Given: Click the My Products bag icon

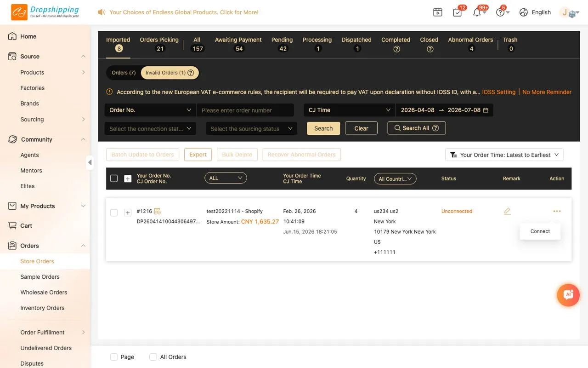Looking at the screenshot, I should (12, 206).
